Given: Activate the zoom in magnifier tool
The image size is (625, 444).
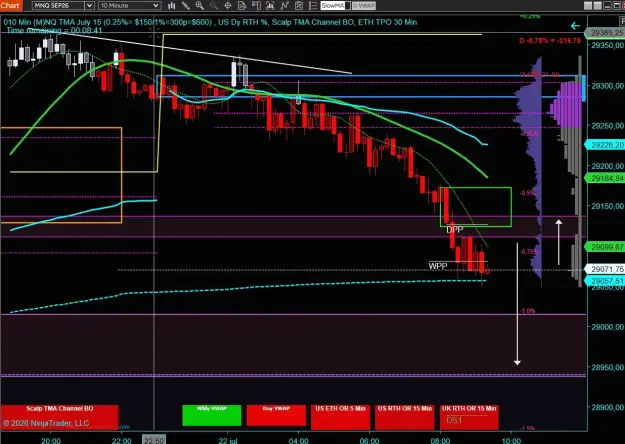Looking at the screenshot, I should click(x=200, y=6).
